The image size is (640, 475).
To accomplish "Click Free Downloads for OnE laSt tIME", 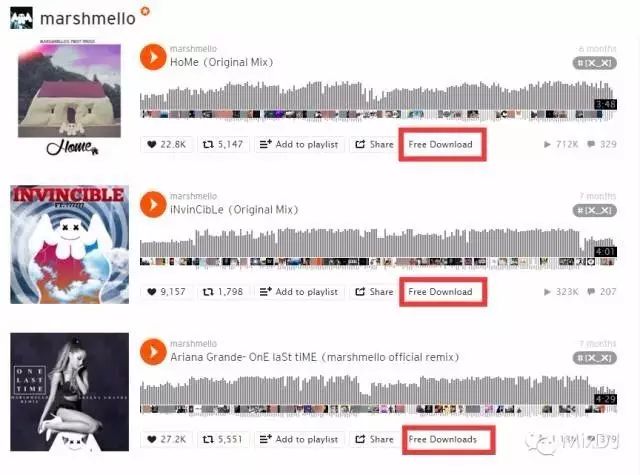I will 443,439.
